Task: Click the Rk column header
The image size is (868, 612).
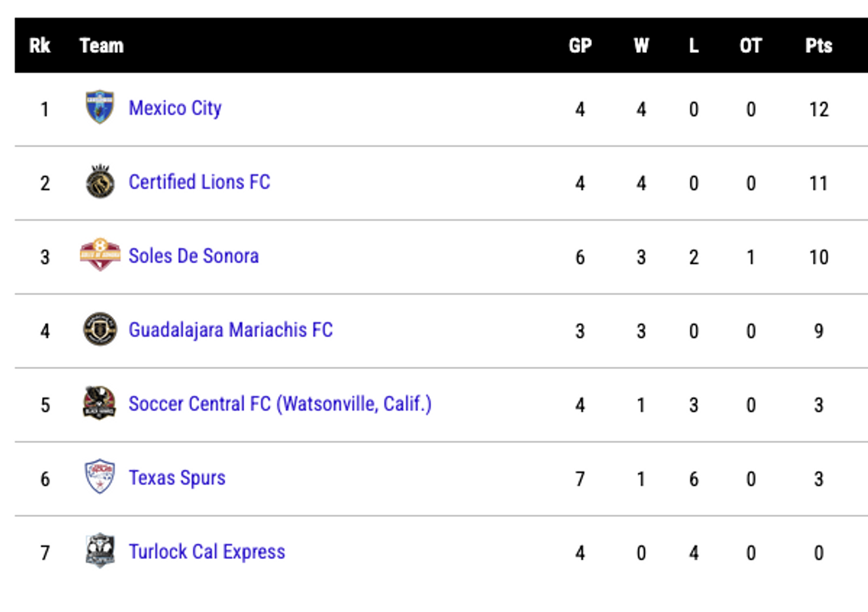Action: 40,45
